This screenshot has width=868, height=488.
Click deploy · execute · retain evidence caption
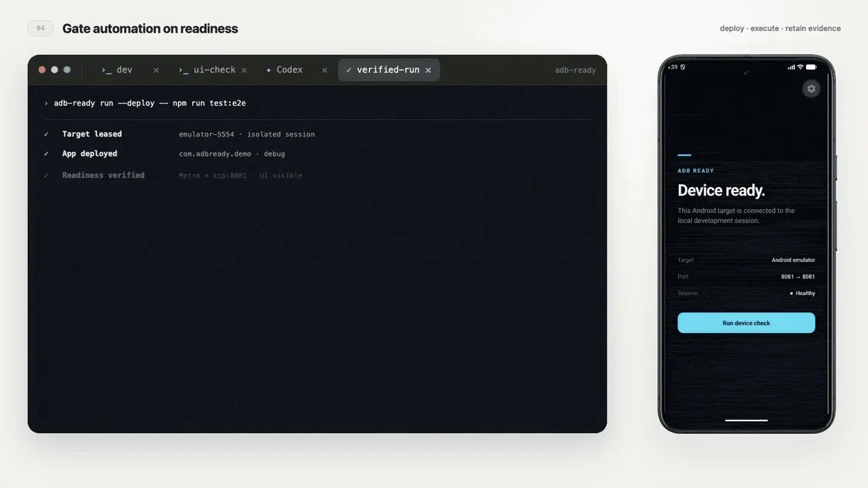tap(780, 28)
